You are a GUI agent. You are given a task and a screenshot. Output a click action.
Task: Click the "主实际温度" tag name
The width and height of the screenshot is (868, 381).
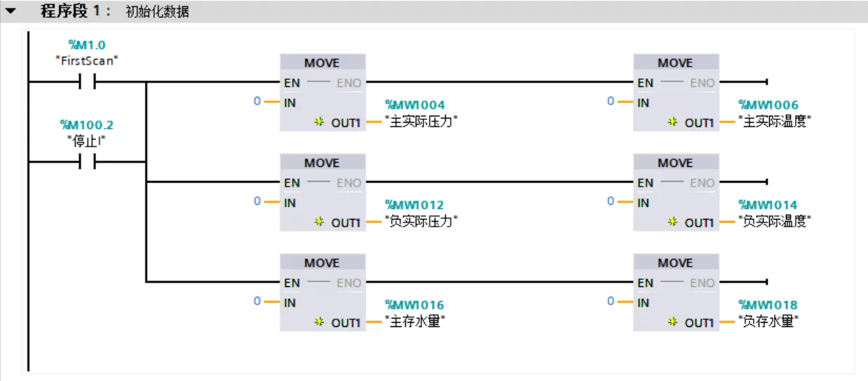775,121
